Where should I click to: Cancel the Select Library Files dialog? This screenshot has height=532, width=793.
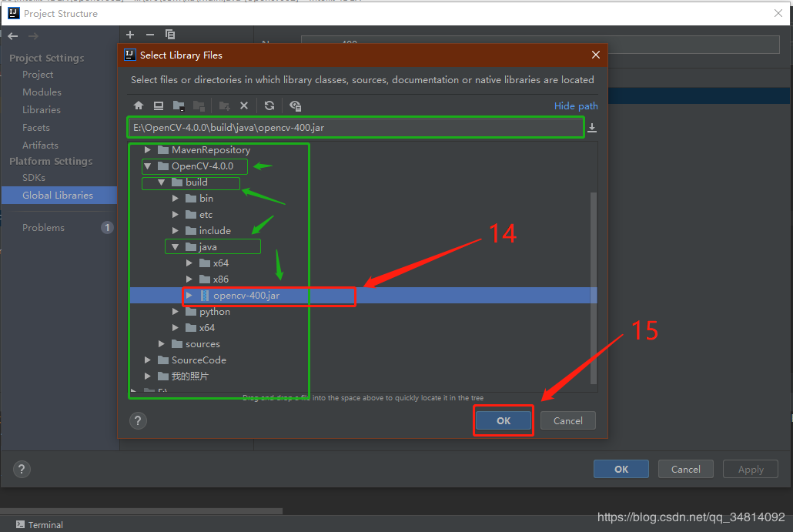coord(567,420)
